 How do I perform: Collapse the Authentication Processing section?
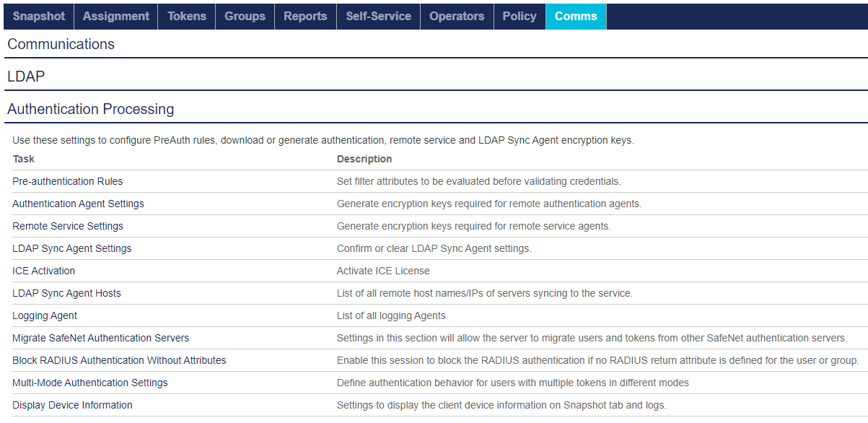(91, 109)
